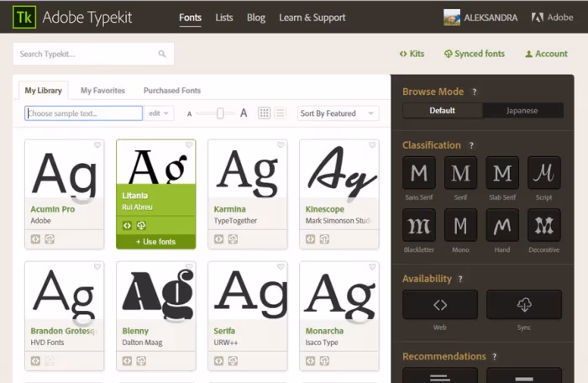
Task: Open the Synced fonts link
Action: 475,54
